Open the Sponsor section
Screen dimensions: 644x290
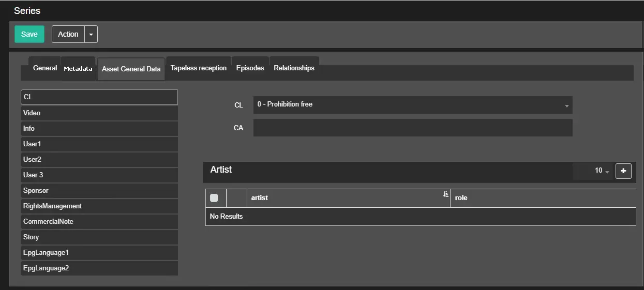(99, 190)
